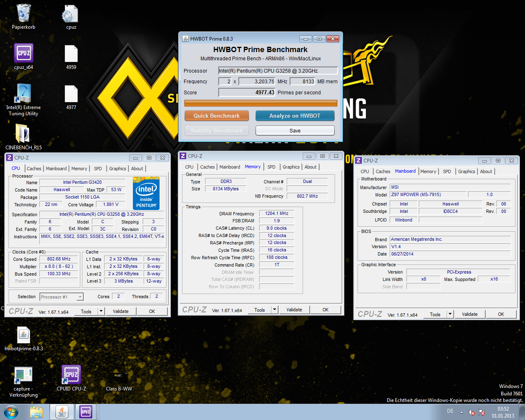Click the Southbridge value ID8CC4
The height and width of the screenshot is (420, 525).
(450, 211)
